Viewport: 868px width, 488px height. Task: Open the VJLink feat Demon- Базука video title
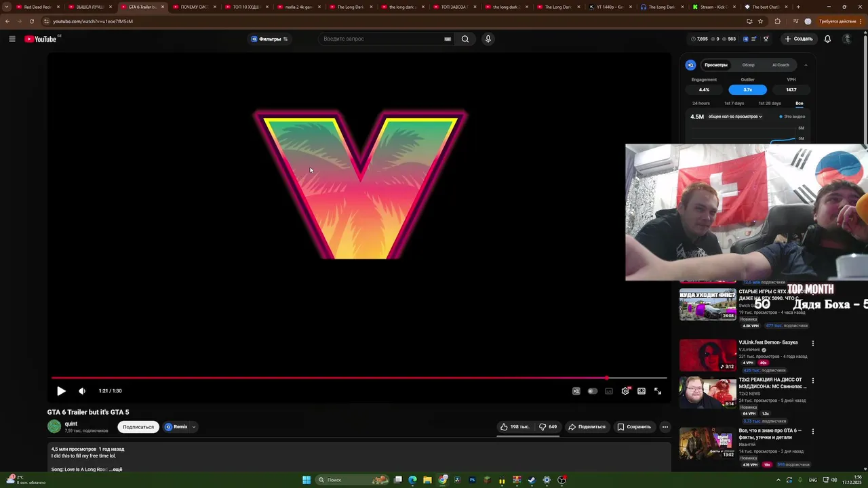(x=768, y=343)
